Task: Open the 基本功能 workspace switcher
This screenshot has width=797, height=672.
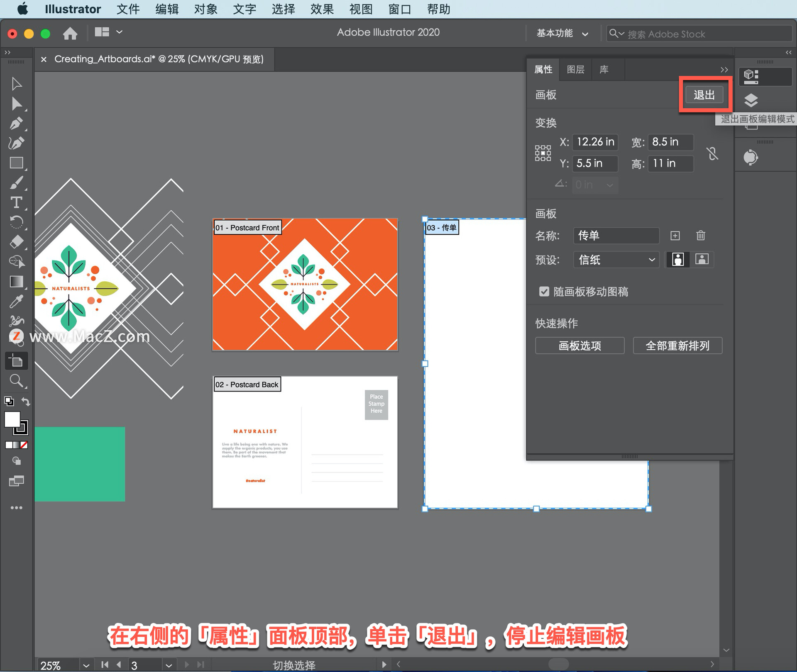Action: [562, 34]
